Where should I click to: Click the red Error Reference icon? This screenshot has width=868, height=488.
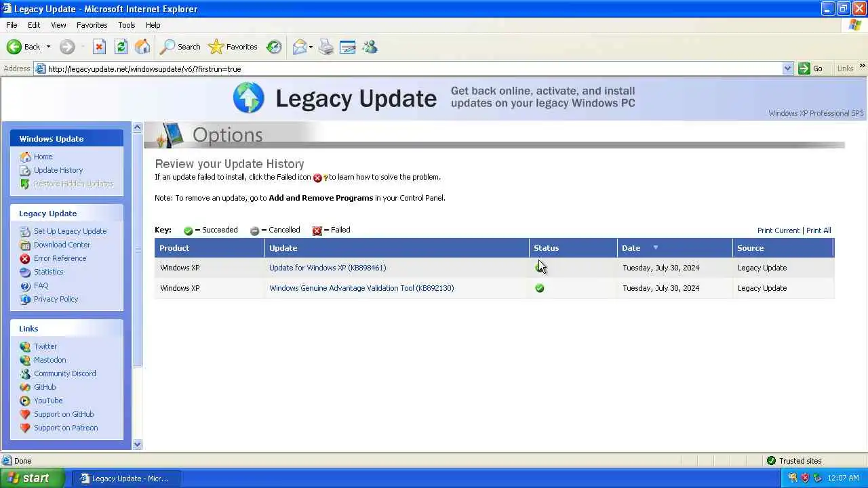click(x=25, y=258)
